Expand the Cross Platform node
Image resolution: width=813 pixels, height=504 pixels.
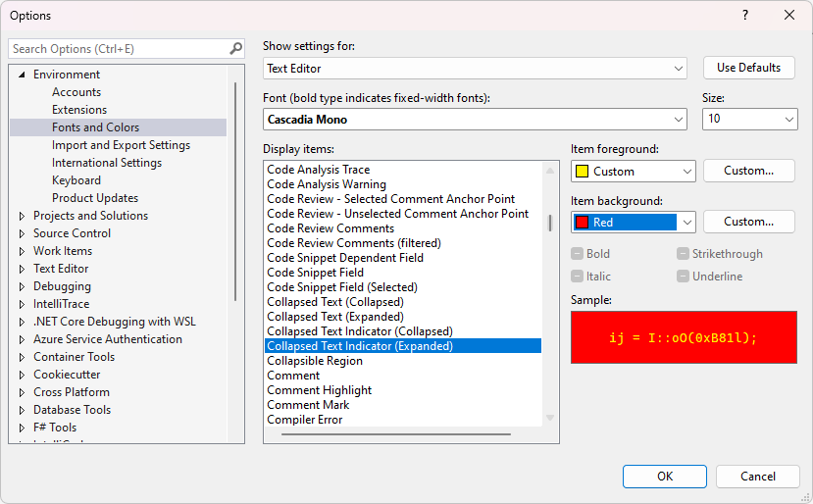click(22, 392)
